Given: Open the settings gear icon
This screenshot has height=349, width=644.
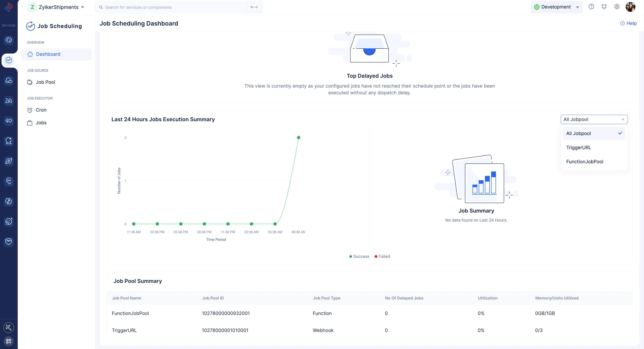Looking at the screenshot, I should tap(617, 7).
